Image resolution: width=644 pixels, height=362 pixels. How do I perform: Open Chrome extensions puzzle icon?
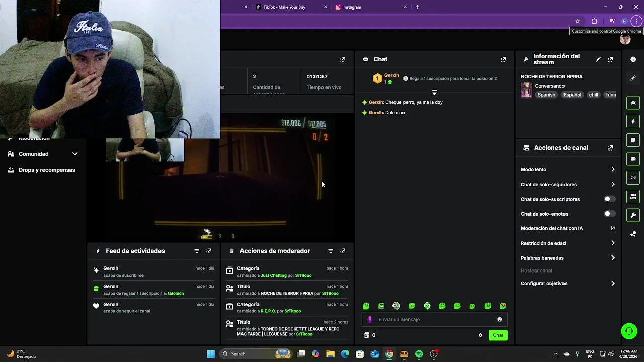click(x=594, y=21)
